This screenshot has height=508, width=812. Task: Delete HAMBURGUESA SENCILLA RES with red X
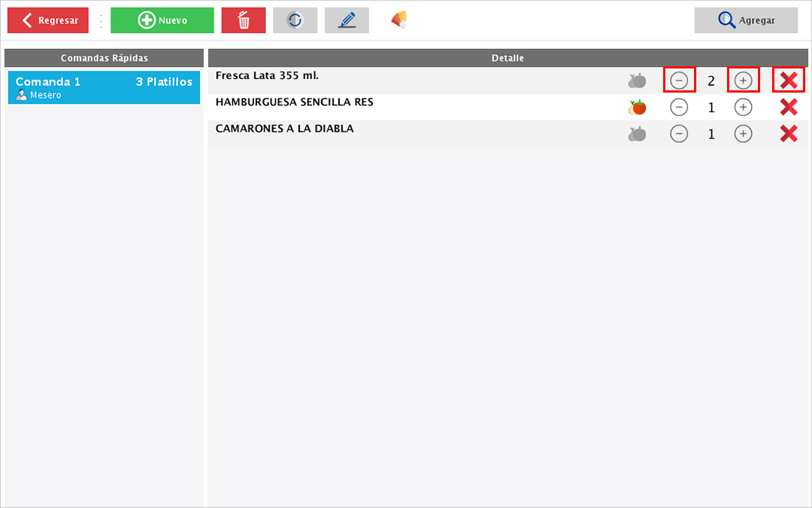click(789, 108)
